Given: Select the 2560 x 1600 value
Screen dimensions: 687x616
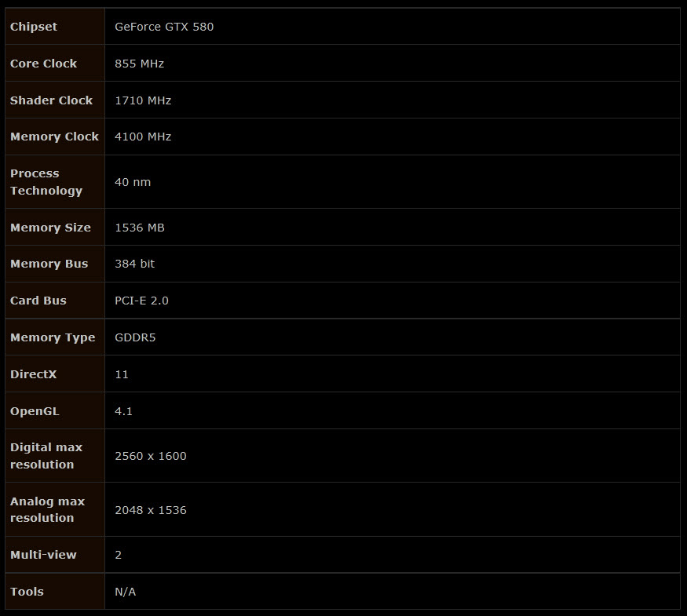Looking at the screenshot, I should click(151, 456).
